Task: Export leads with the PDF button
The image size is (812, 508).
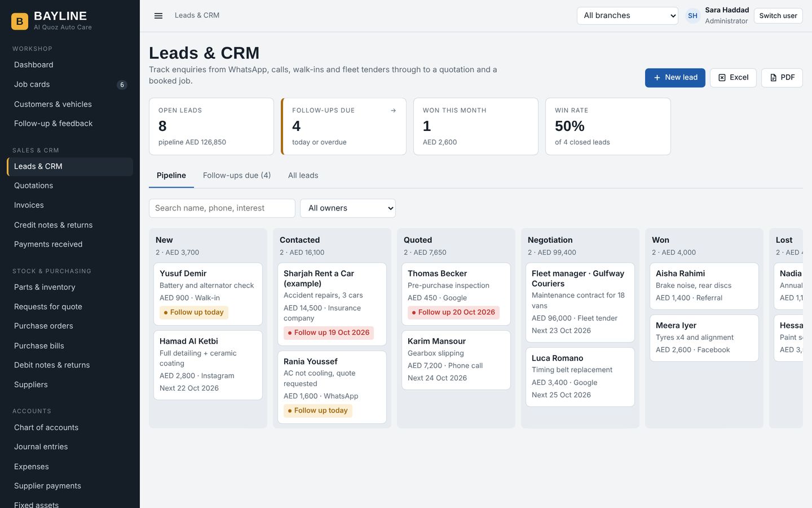Action: pyautogui.click(x=782, y=78)
